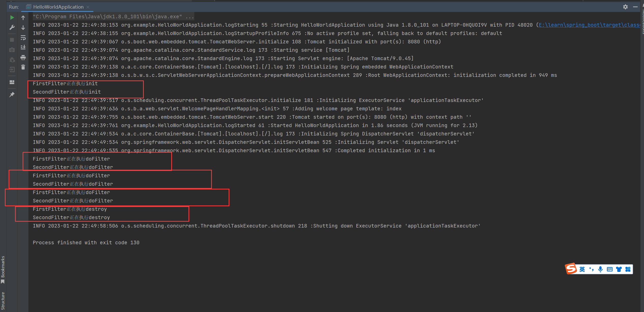Click the Restore Layout icon
The width and height of the screenshot is (644, 312).
[x=12, y=82]
